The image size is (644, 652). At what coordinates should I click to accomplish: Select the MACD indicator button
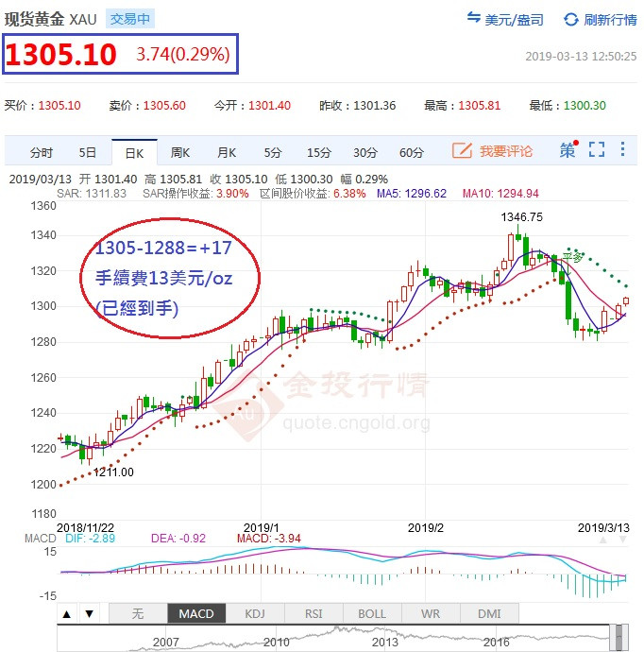coord(196,614)
